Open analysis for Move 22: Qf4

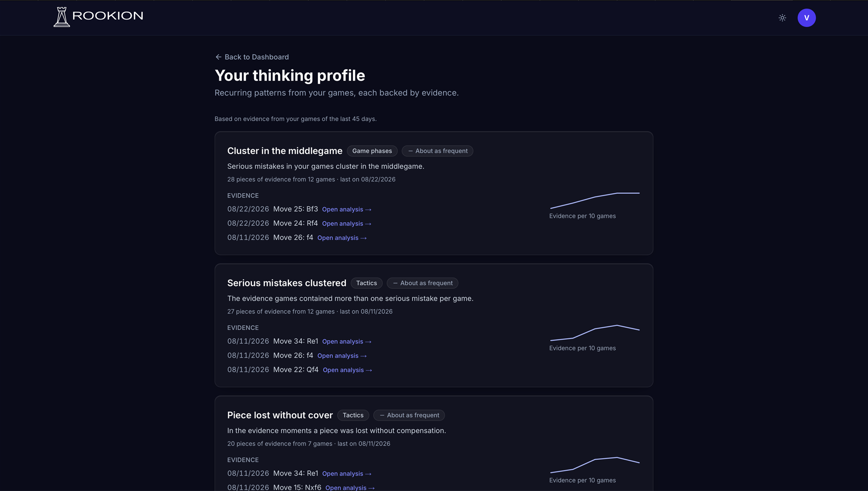(347, 370)
